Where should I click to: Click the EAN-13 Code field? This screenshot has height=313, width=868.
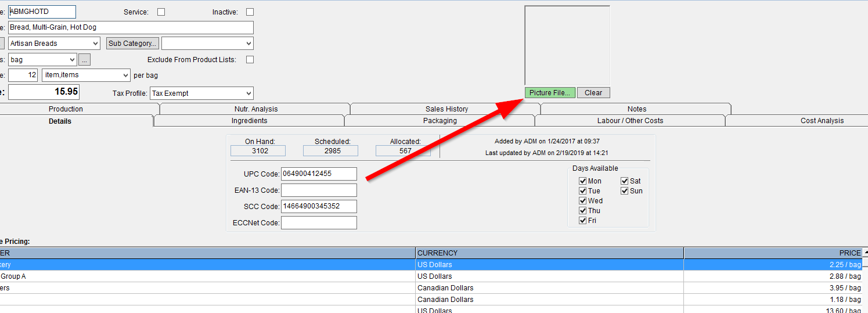click(x=319, y=190)
